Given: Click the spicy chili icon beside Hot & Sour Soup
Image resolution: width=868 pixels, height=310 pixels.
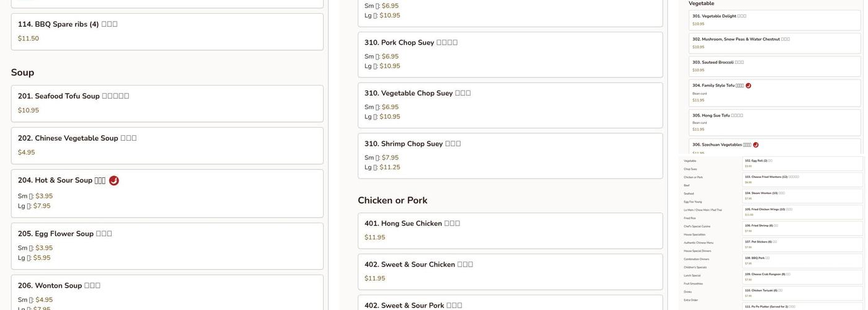Looking at the screenshot, I should [114, 180].
